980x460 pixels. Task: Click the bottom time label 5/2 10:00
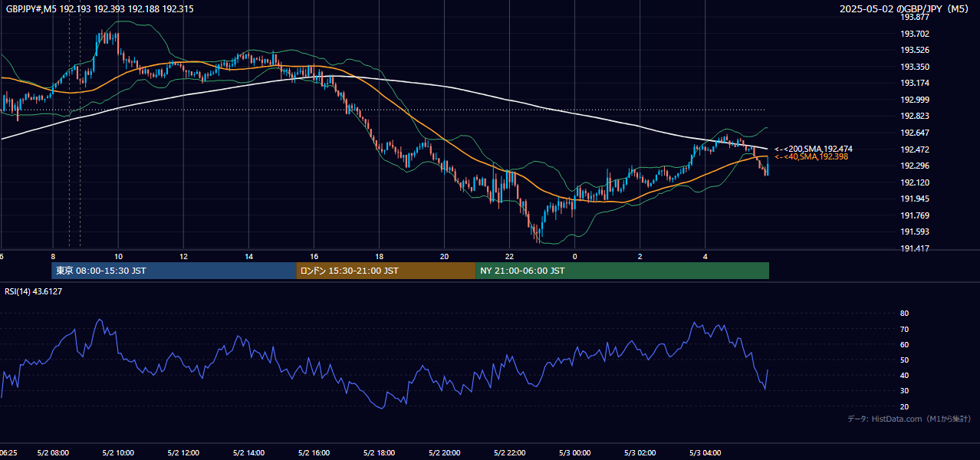pyautogui.click(x=118, y=453)
